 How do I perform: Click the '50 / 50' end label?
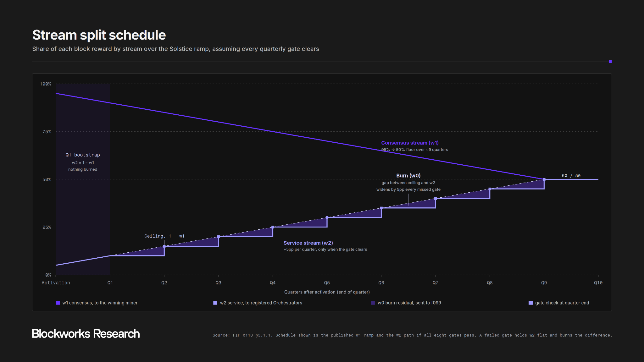(x=571, y=176)
